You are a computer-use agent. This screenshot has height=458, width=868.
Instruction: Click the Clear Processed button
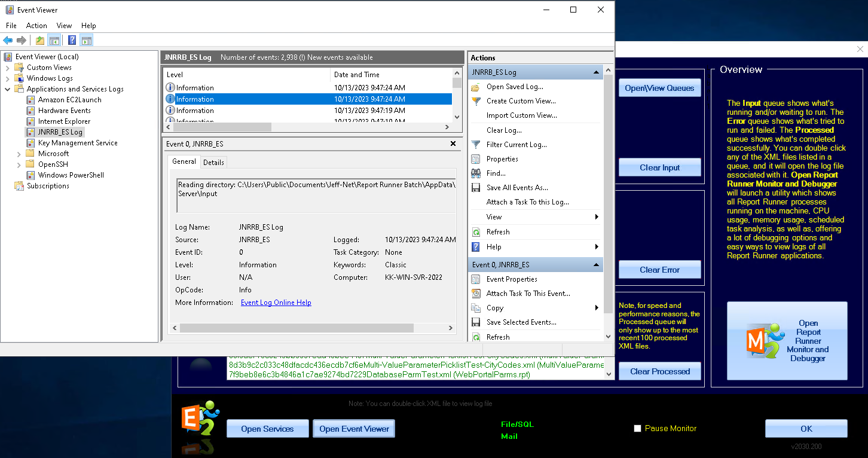659,371
